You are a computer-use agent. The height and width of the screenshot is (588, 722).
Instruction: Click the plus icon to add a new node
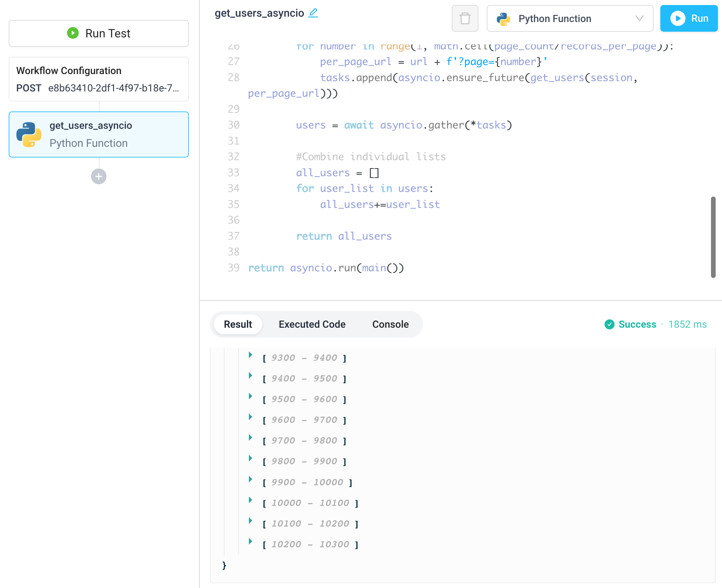[98, 176]
